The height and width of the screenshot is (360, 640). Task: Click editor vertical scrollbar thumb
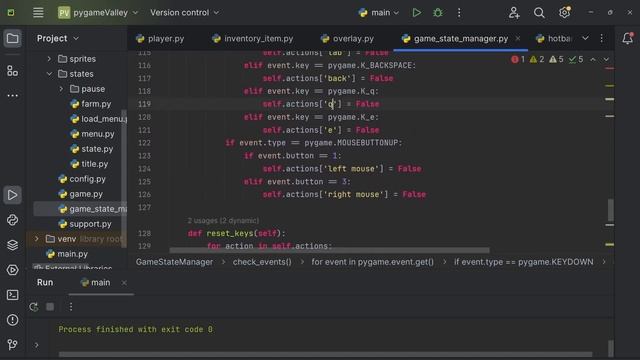pos(610,209)
